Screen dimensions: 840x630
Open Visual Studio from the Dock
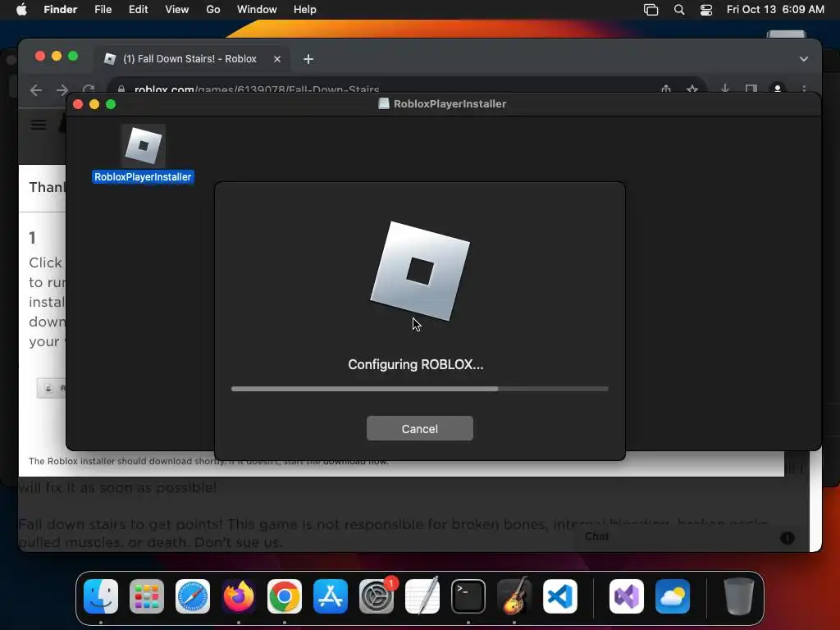pyautogui.click(x=627, y=596)
